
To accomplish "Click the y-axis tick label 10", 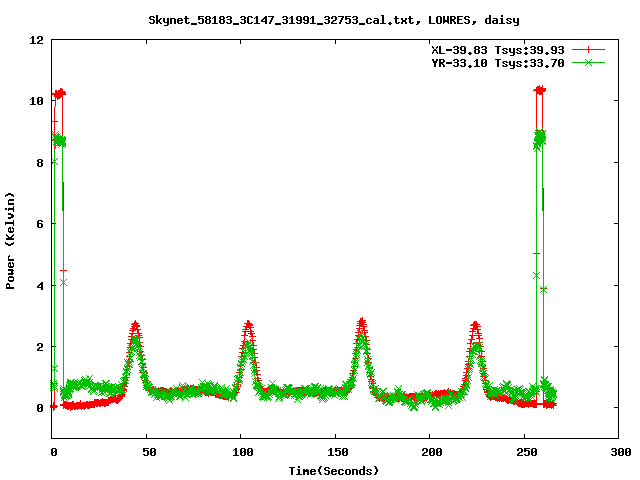I will pos(36,101).
